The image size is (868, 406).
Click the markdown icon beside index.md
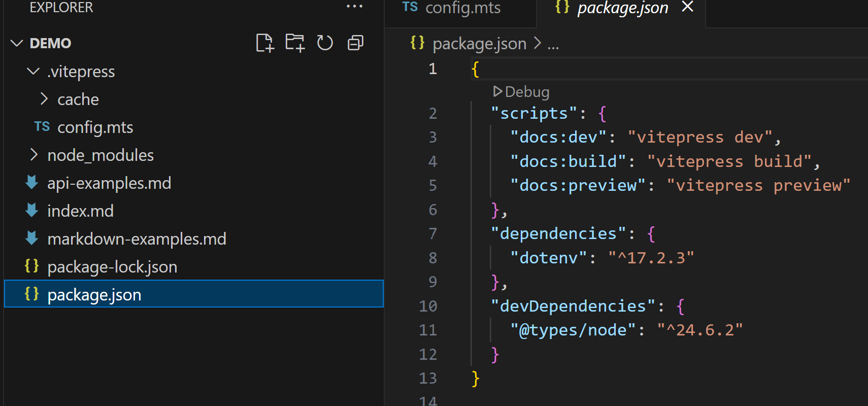click(32, 211)
